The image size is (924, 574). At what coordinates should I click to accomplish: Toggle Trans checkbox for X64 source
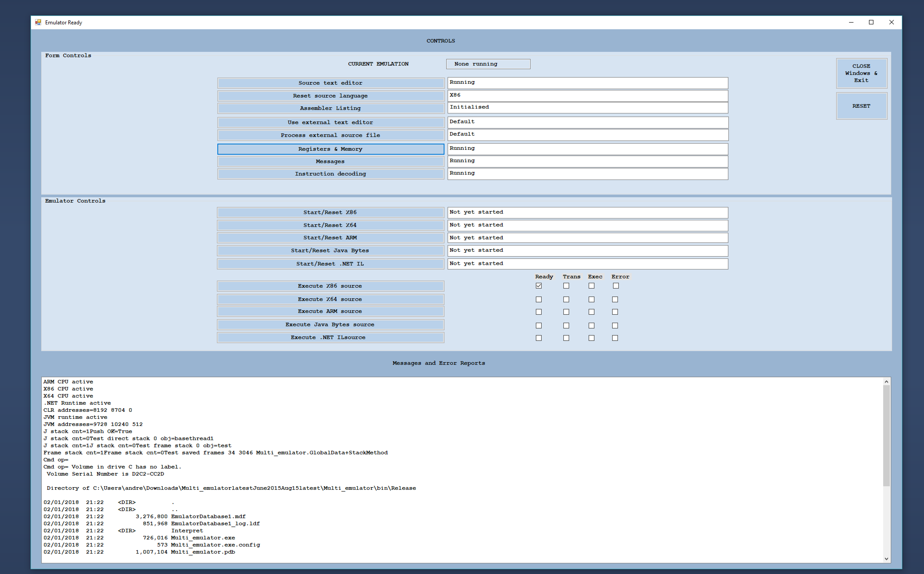point(566,300)
